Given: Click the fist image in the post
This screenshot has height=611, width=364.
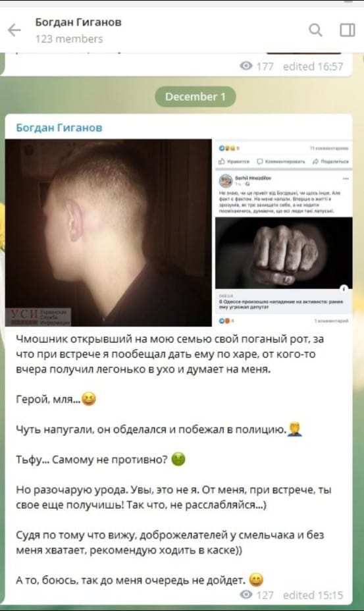Looking at the screenshot, I should pos(284,253).
